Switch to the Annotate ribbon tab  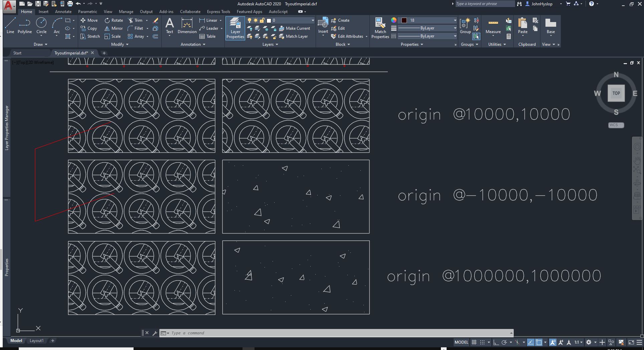coord(63,12)
